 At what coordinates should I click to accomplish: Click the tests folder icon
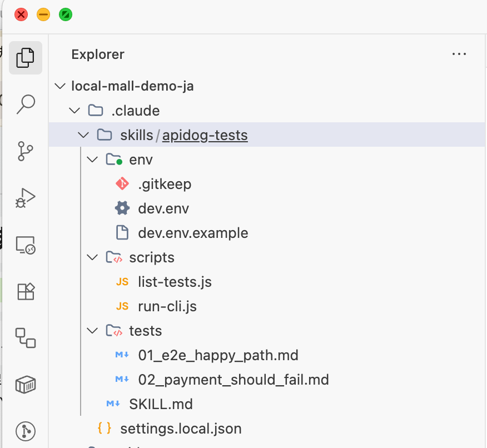coord(113,330)
